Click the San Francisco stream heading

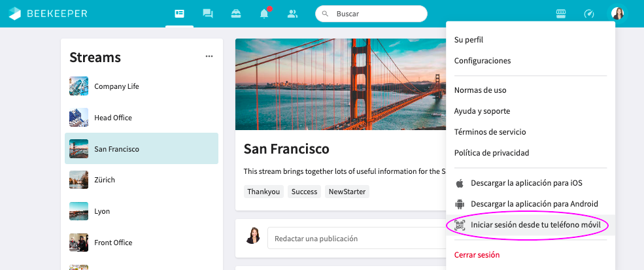(286, 149)
